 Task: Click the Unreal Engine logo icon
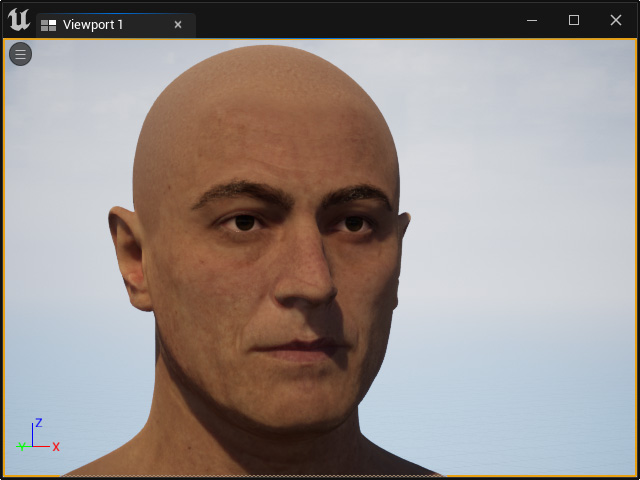click(19, 20)
